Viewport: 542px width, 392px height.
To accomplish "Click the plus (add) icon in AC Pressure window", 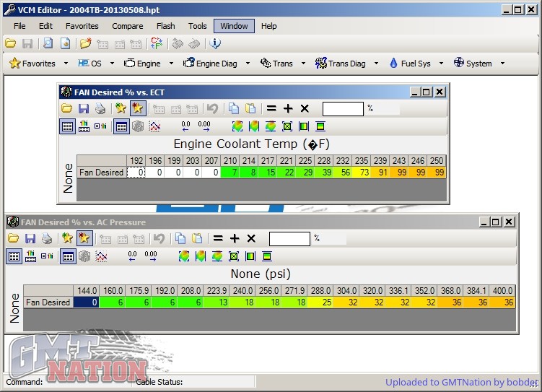I will click(235, 238).
